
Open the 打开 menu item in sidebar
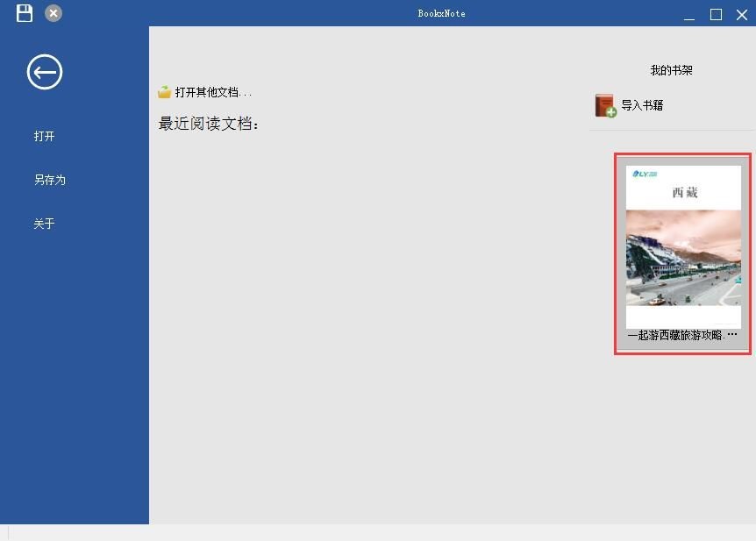[x=44, y=136]
